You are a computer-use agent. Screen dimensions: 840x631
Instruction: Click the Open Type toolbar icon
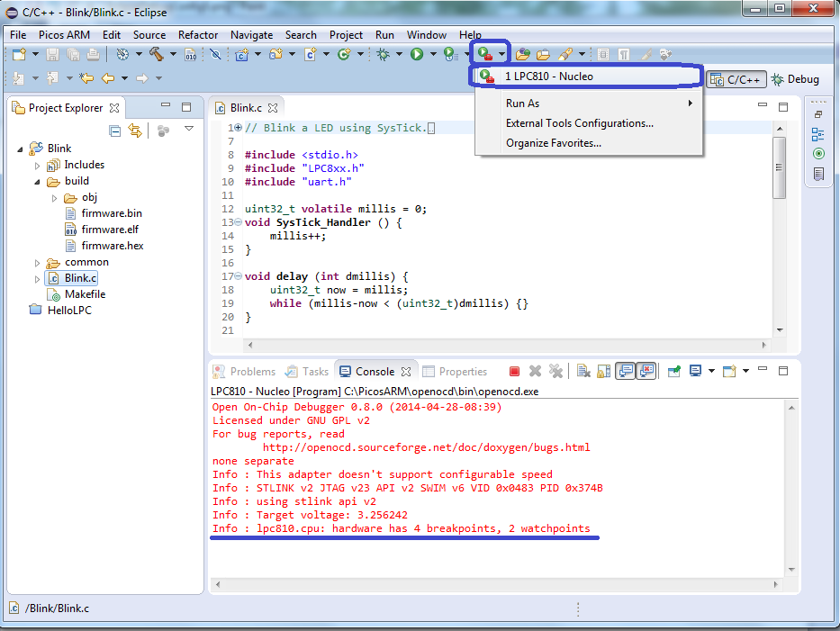(523, 54)
